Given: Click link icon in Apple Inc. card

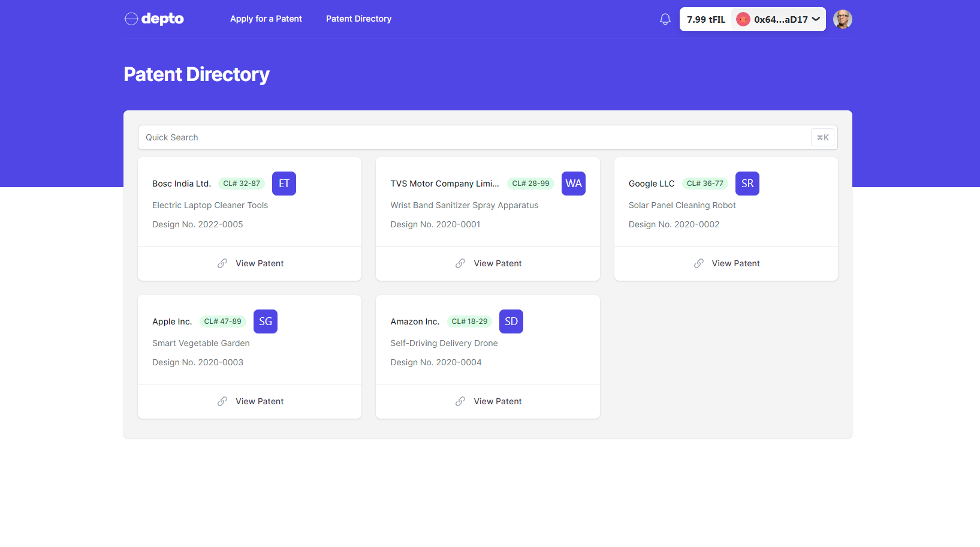Looking at the screenshot, I should click(x=222, y=401).
